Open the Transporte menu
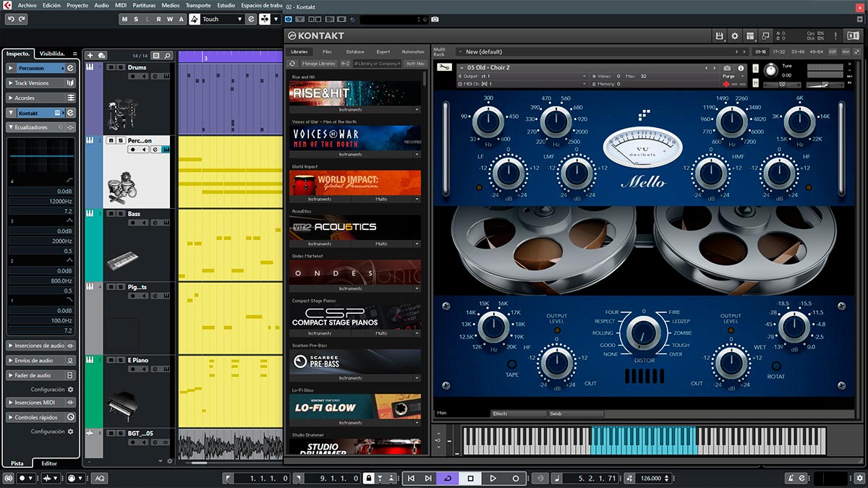The width and height of the screenshot is (868, 488). (198, 5)
